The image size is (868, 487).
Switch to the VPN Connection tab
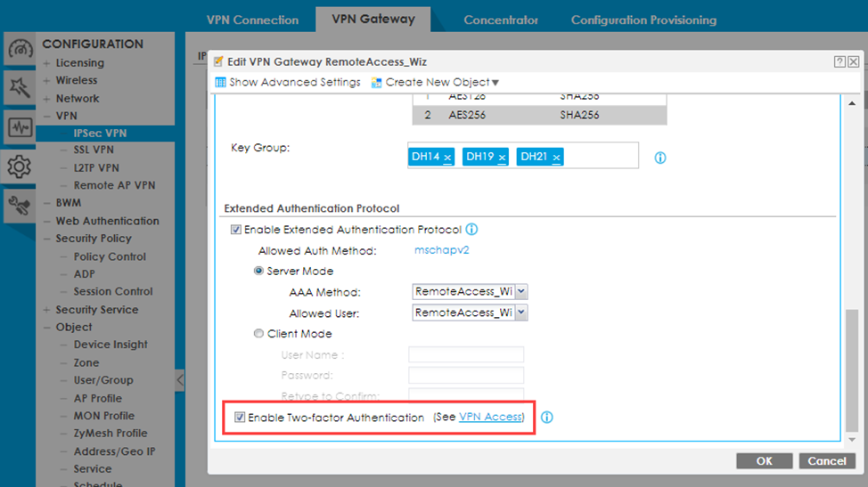coord(252,20)
